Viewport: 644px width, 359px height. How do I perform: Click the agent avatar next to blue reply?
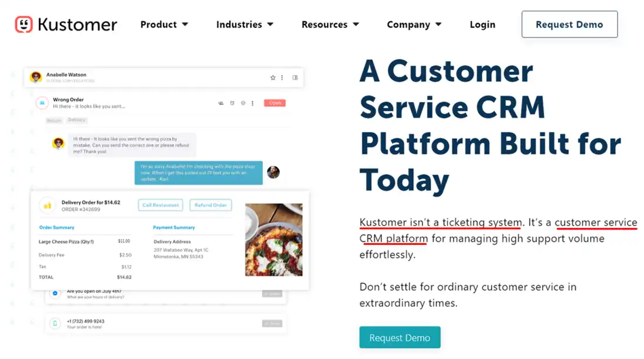(x=273, y=172)
